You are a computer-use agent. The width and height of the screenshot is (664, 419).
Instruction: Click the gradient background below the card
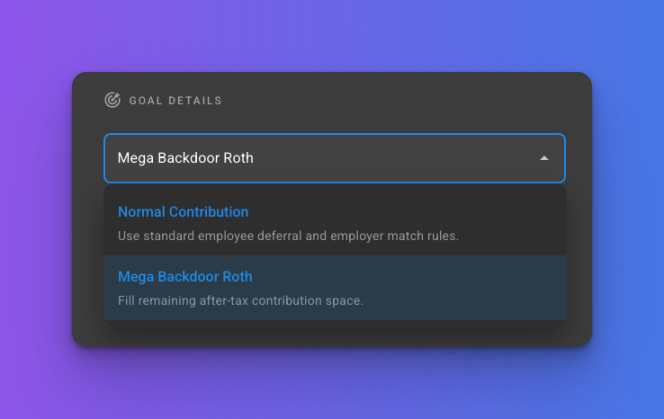[x=330, y=384]
